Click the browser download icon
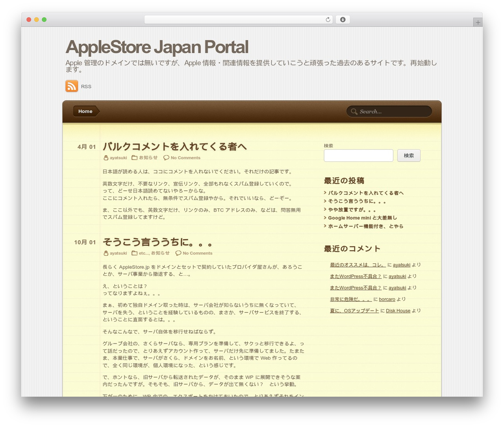504x427 pixels. pyautogui.click(x=343, y=20)
